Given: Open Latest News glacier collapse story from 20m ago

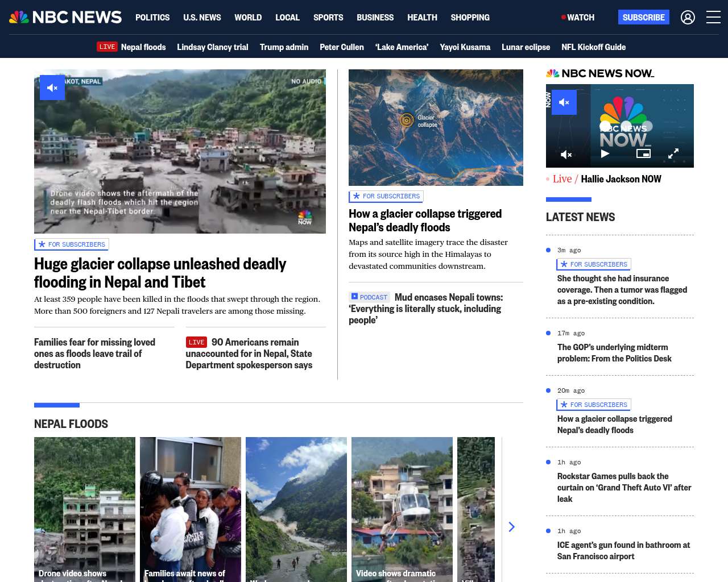Looking at the screenshot, I should point(615,425).
